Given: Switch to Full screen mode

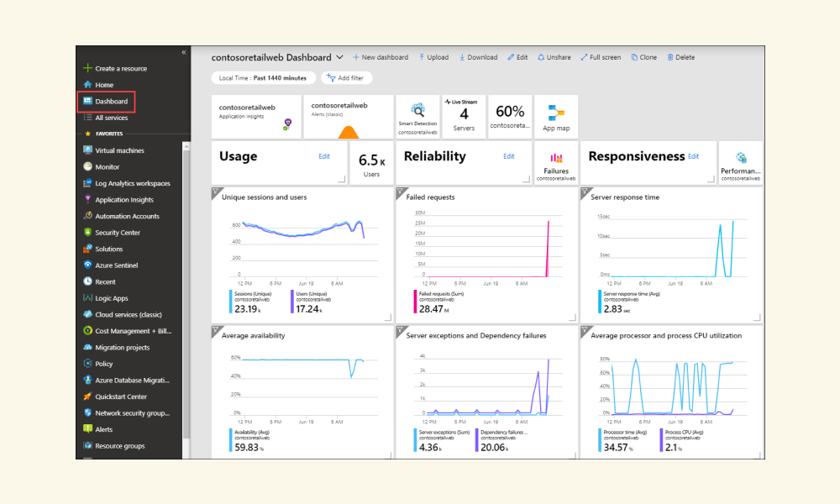Looking at the screenshot, I should point(601,57).
